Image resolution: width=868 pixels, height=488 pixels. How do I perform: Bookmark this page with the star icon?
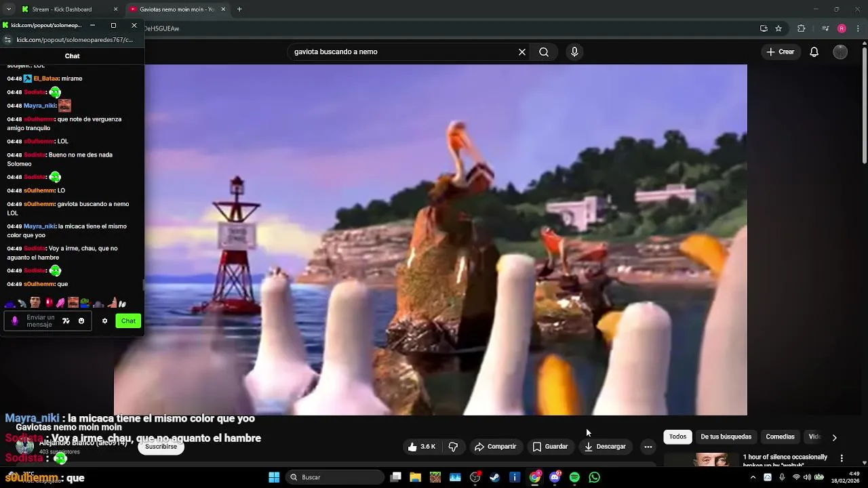(x=778, y=28)
